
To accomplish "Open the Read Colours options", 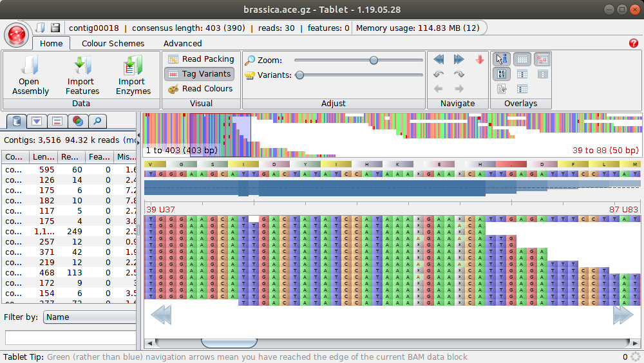I will (x=200, y=89).
